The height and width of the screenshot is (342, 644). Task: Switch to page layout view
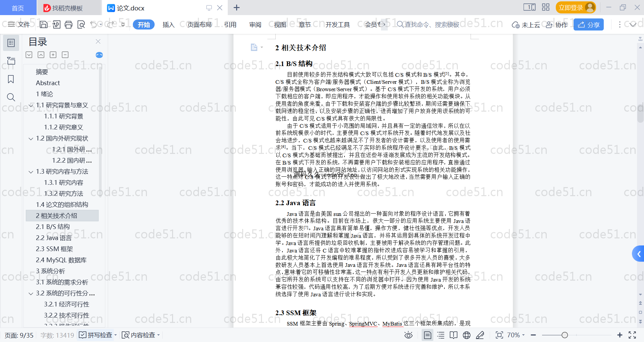click(x=427, y=335)
